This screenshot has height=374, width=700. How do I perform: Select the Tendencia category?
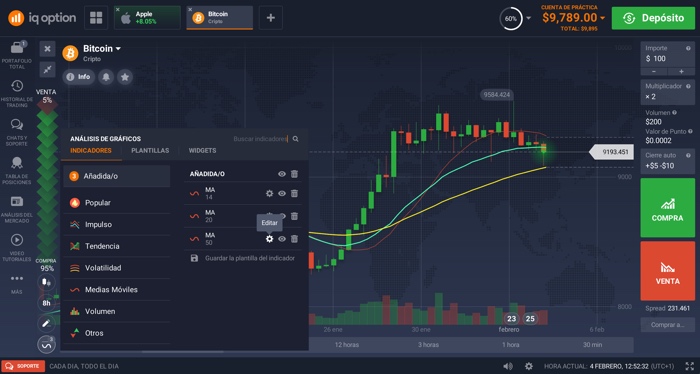(x=117, y=246)
